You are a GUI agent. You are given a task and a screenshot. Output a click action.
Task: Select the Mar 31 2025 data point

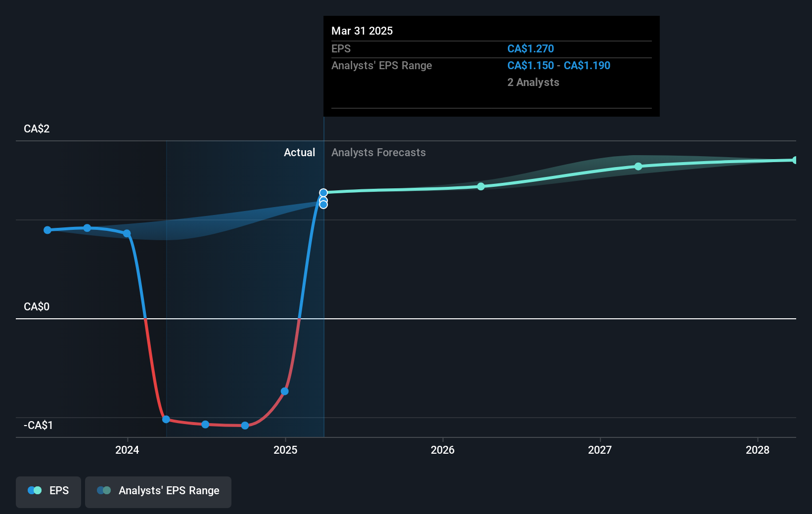323,193
